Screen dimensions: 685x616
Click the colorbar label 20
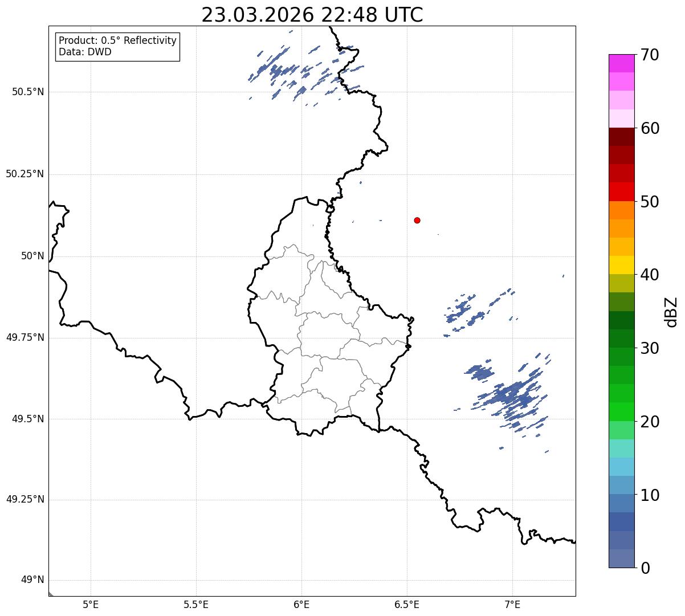click(650, 422)
